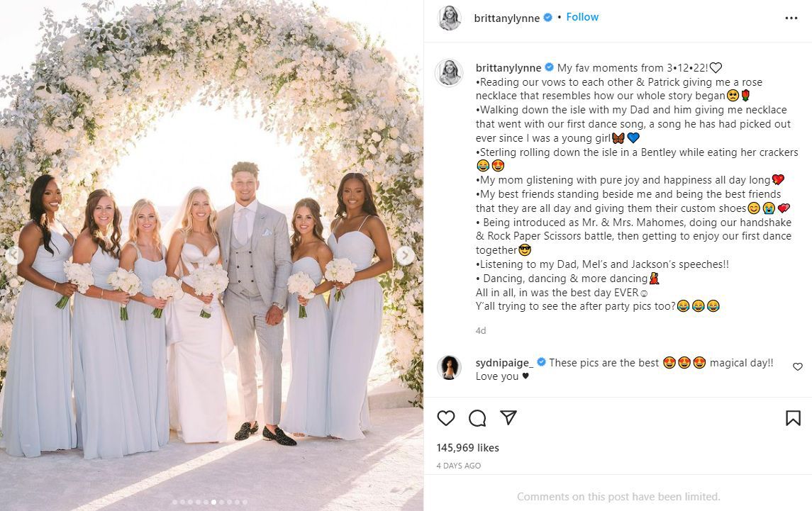This screenshot has width=812, height=511.
Task: Toggle like on the wedding photo post
Action: pos(445,418)
